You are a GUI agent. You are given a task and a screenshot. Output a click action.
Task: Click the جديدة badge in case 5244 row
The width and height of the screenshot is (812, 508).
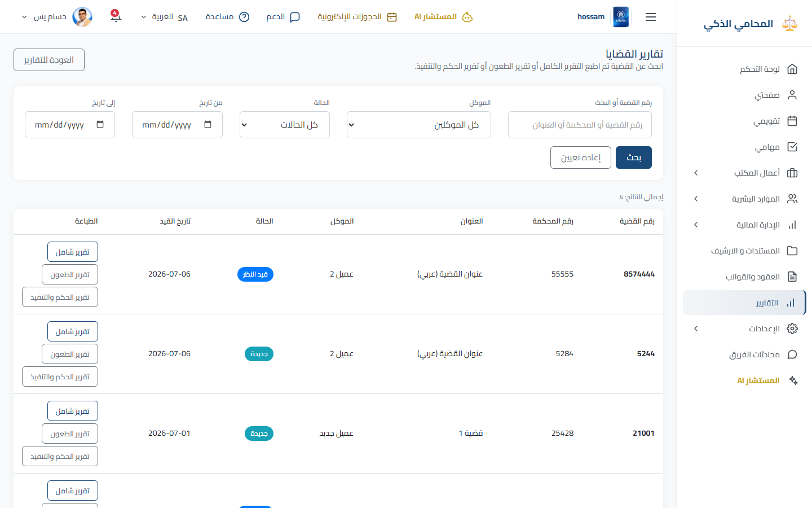259,354
